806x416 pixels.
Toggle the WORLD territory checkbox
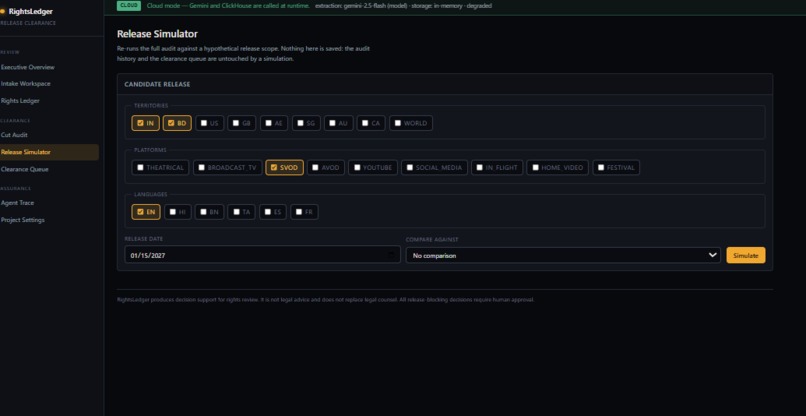coord(397,123)
